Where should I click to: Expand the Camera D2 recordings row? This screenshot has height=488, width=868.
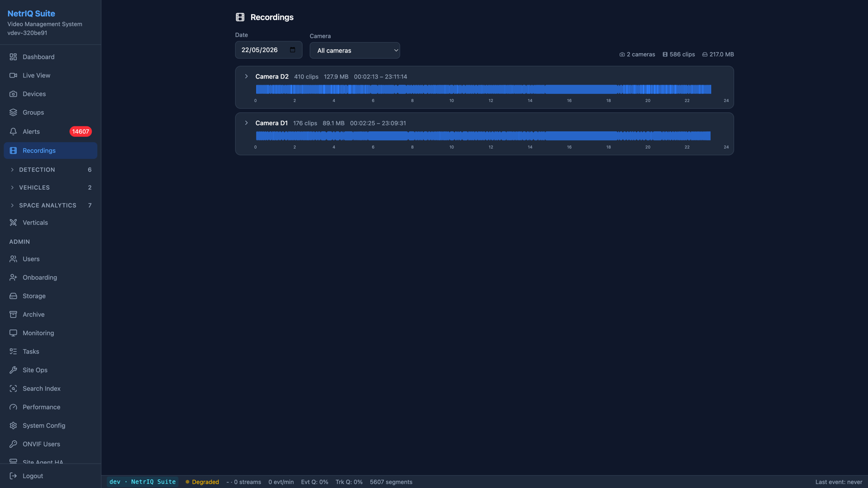tap(246, 76)
